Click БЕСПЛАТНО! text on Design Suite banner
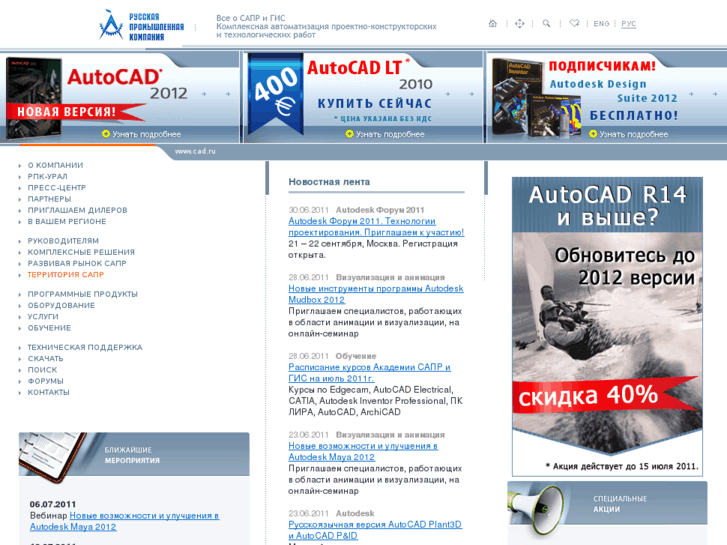 tap(633, 115)
